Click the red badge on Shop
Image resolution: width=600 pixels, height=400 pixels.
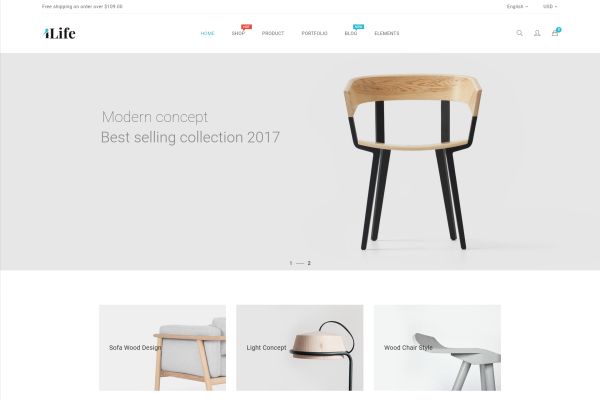[246, 27]
